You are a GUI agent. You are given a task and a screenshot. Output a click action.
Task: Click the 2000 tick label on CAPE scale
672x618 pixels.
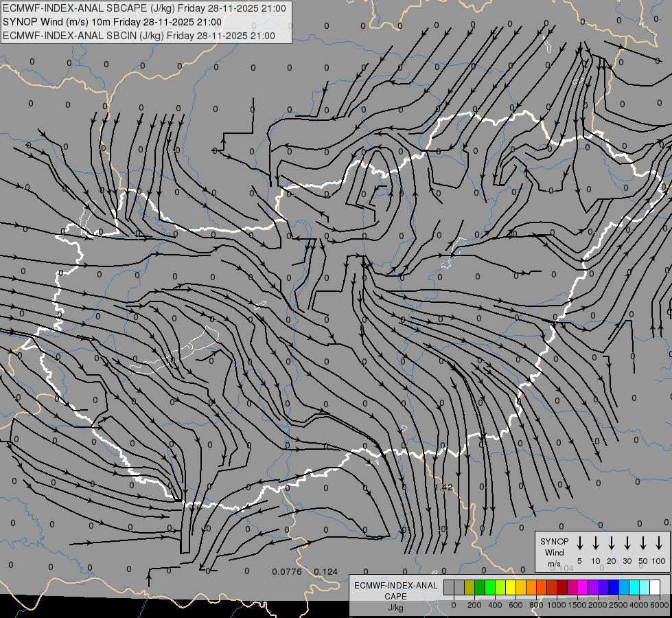[x=598, y=605]
